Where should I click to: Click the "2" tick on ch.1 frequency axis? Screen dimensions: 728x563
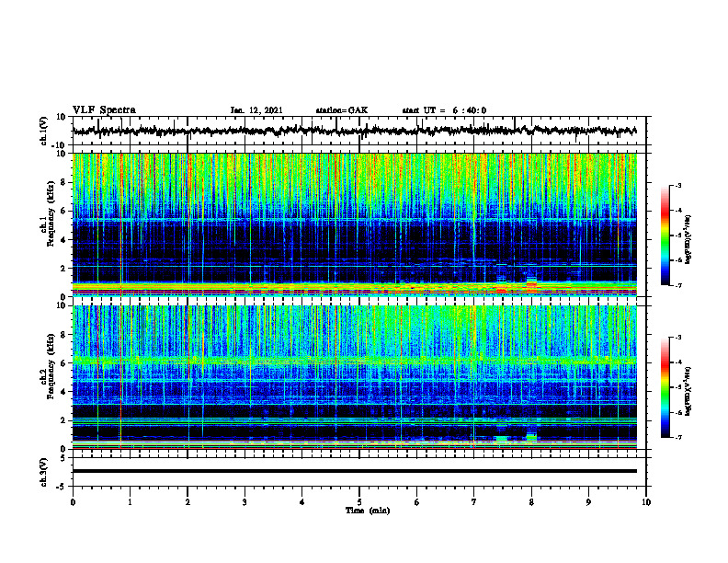coord(63,268)
